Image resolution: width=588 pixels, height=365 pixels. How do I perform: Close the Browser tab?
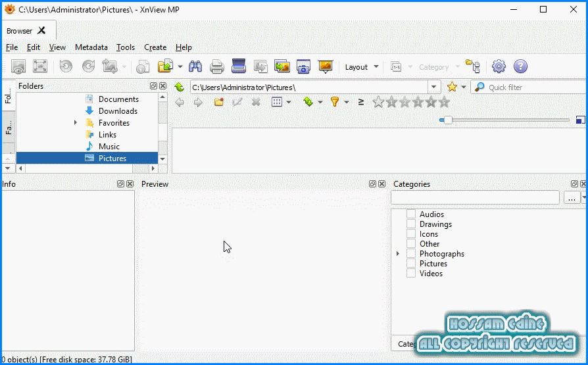(41, 30)
